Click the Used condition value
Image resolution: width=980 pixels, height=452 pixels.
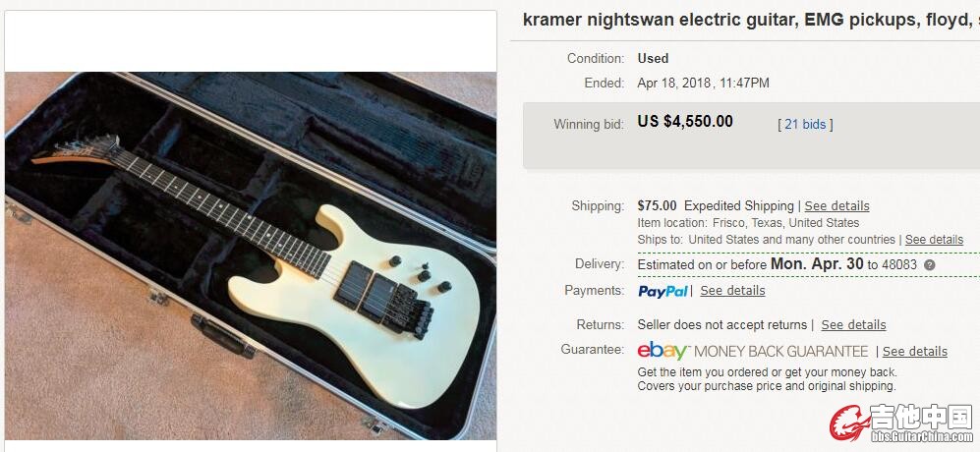[x=653, y=58]
